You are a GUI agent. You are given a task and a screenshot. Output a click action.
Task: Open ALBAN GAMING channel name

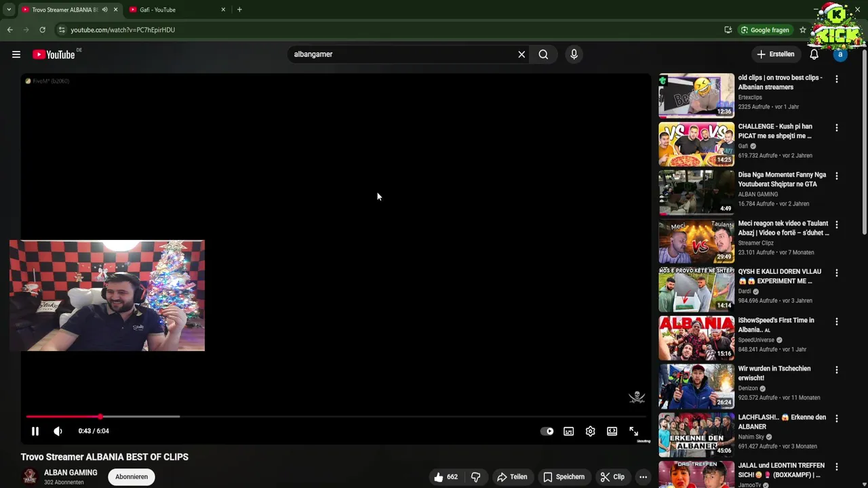coord(71,472)
